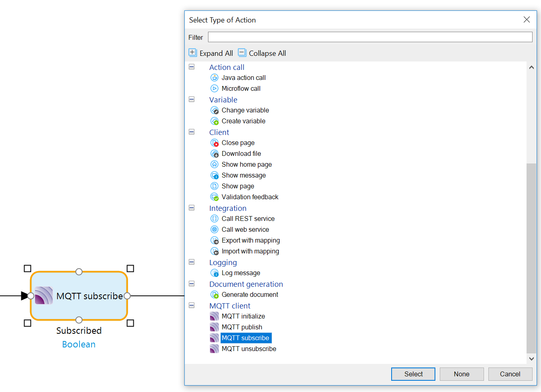Close the Select Type of Action dialog
The height and width of the screenshot is (392, 541).
[527, 20]
